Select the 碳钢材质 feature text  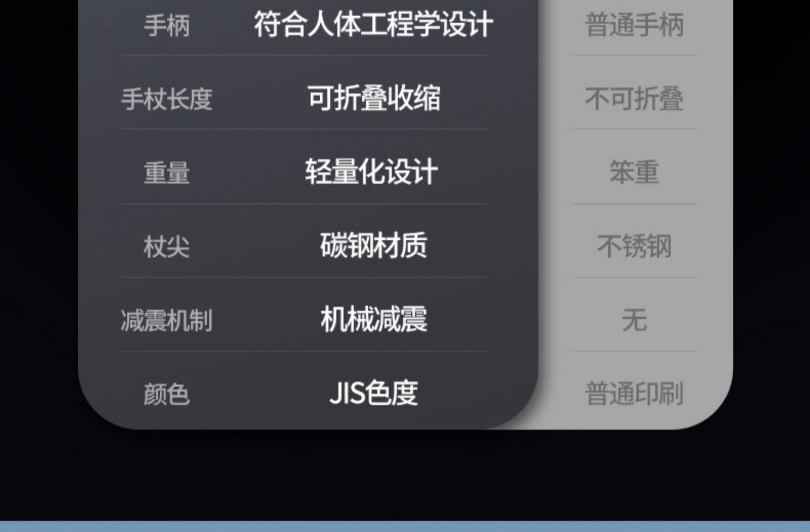374,246
